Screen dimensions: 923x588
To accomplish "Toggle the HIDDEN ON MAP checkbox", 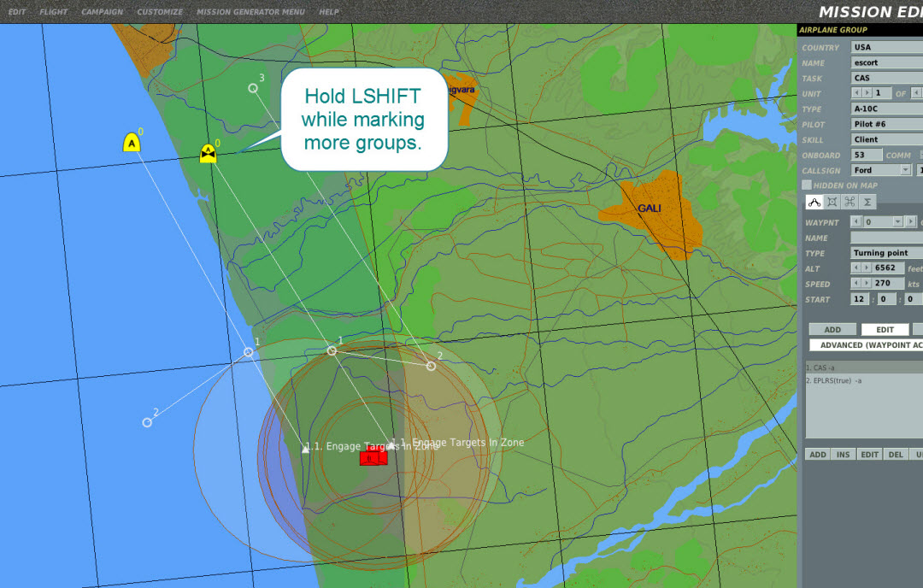I will tap(807, 185).
